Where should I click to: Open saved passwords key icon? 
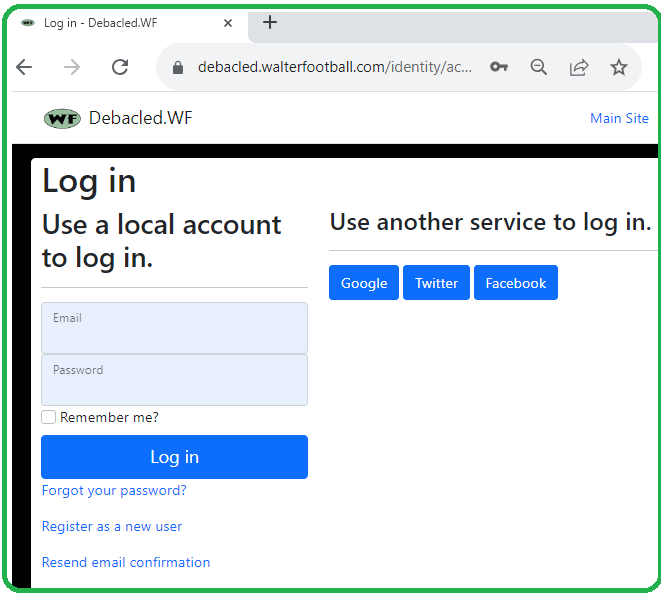click(499, 67)
